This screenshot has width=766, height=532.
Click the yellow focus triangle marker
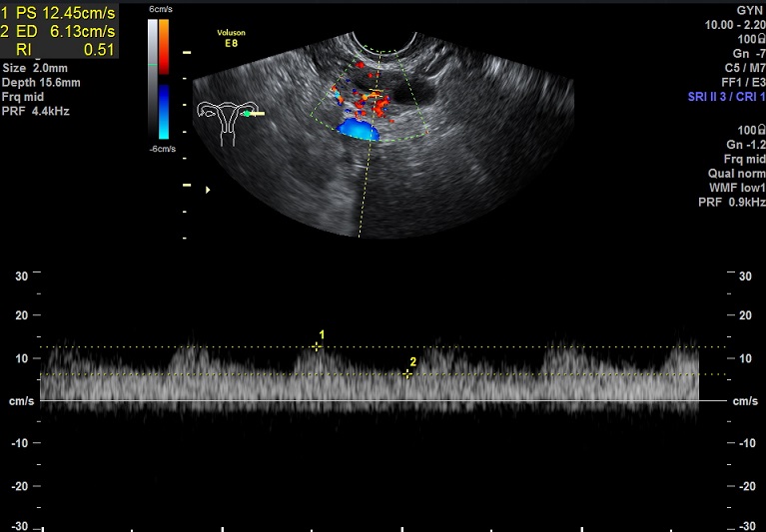pyautogui.click(x=208, y=189)
